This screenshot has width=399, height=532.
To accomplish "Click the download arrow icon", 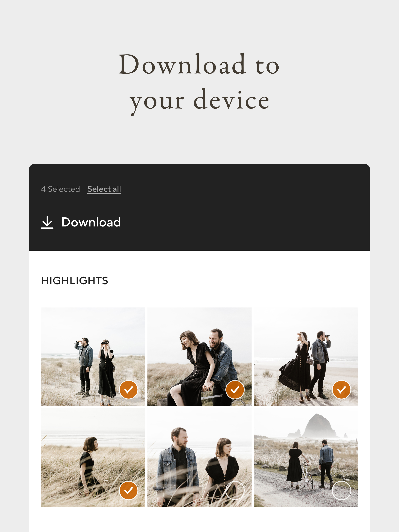I will (x=47, y=222).
